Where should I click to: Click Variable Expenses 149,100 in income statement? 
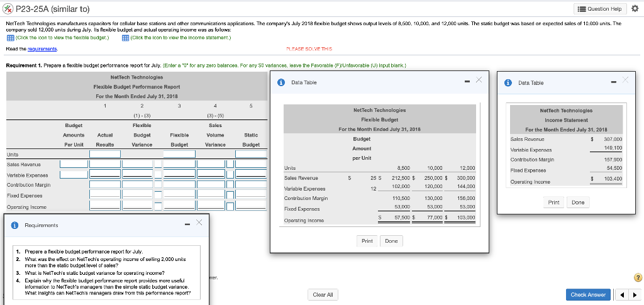[x=614, y=148]
